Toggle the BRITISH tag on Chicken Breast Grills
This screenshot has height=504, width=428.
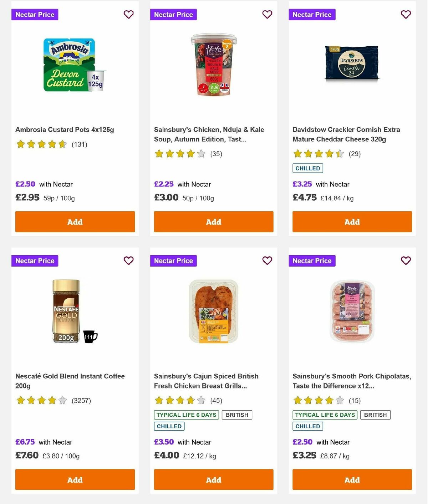pyautogui.click(x=237, y=415)
